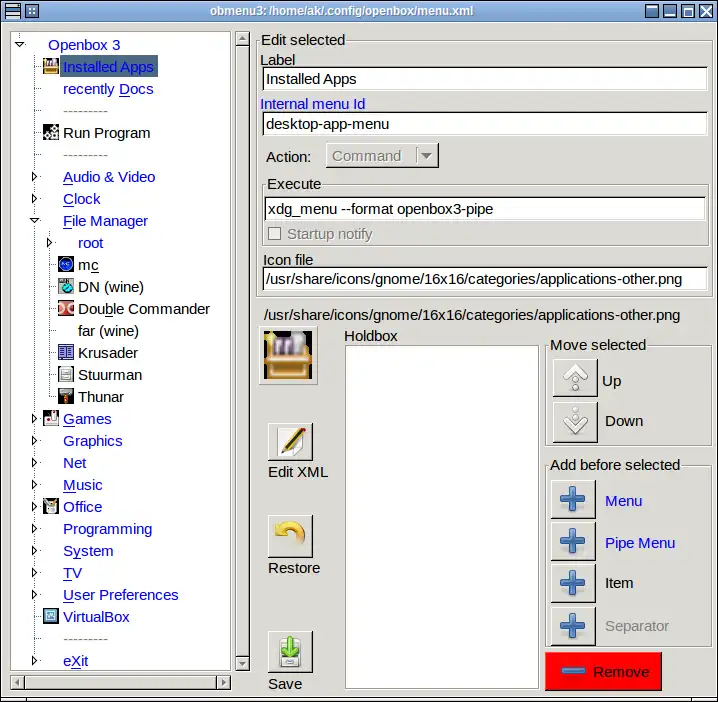718x702 pixels.
Task: Move selected item Up
Action: pyautogui.click(x=575, y=378)
